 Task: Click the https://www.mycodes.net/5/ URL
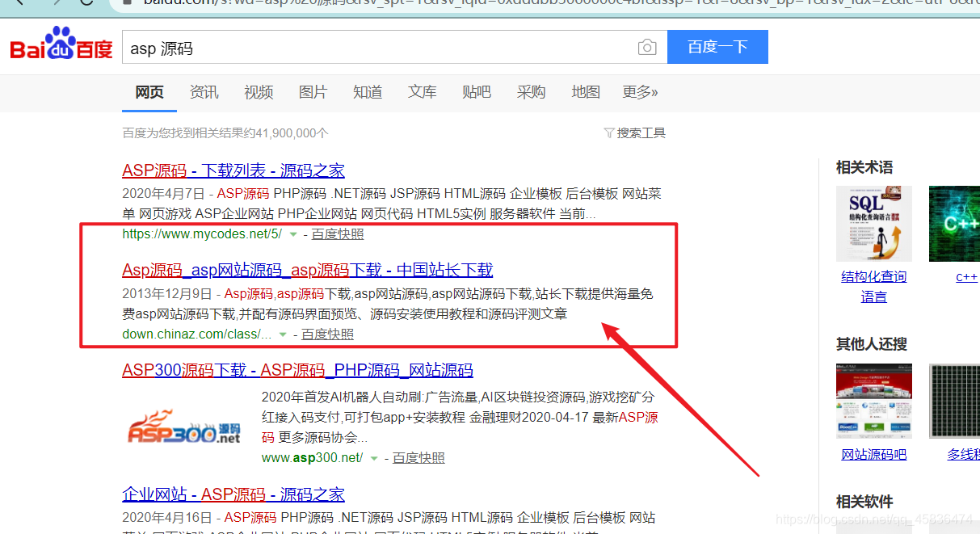(x=202, y=234)
